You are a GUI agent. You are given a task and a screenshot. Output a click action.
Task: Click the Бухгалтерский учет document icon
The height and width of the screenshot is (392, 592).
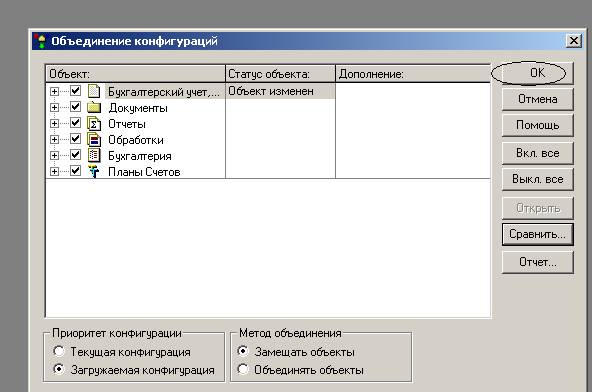(x=94, y=91)
